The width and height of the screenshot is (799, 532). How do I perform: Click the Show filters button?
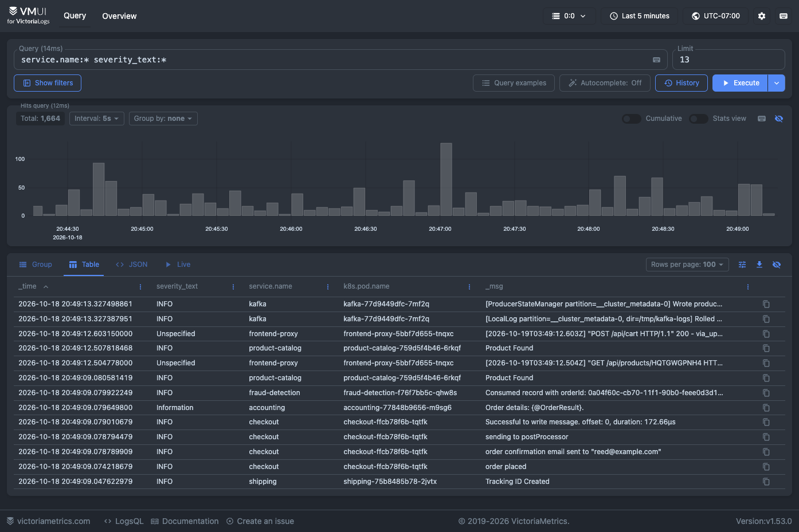[x=48, y=83]
